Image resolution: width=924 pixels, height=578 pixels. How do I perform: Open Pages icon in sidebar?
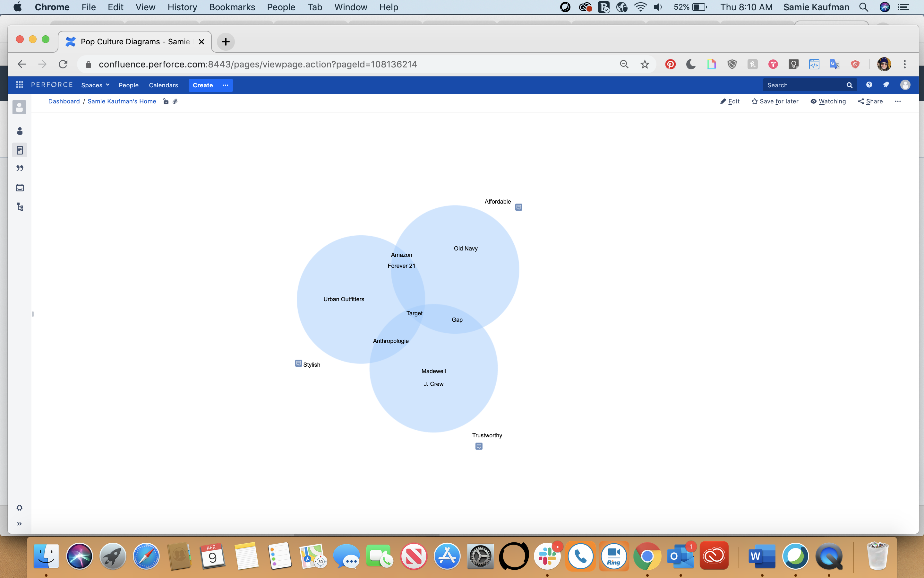[x=20, y=150]
